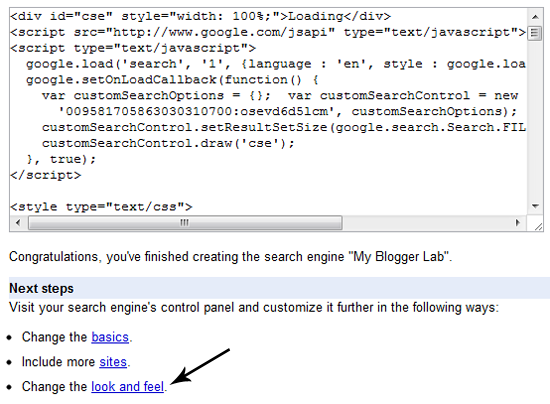This screenshot has width=550, height=404.
Task: Place cursor in the google.com/jsapi script line
Action: coord(268,32)
